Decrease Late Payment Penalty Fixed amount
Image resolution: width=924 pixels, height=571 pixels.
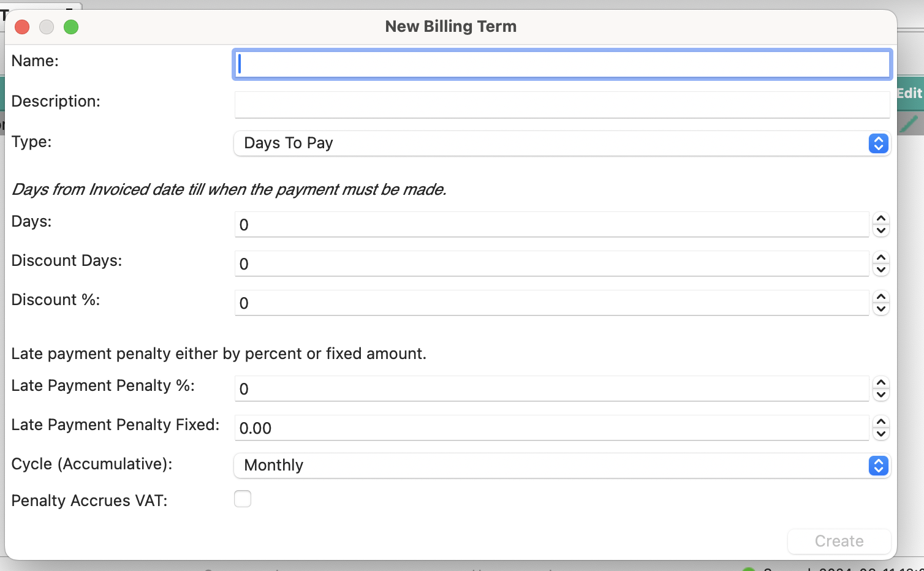pyautogui.click(x=881, y=434)
